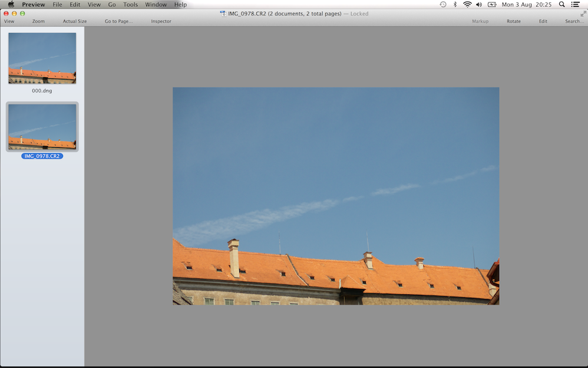Image resolution: width=588 pixels, height=368 pixels.
Task: Show the Inspector panel
Action: pyautogui.click(x=160, y=21)
